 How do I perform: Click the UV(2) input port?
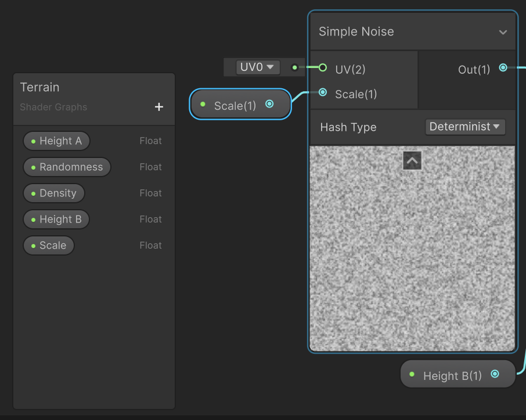323,67
